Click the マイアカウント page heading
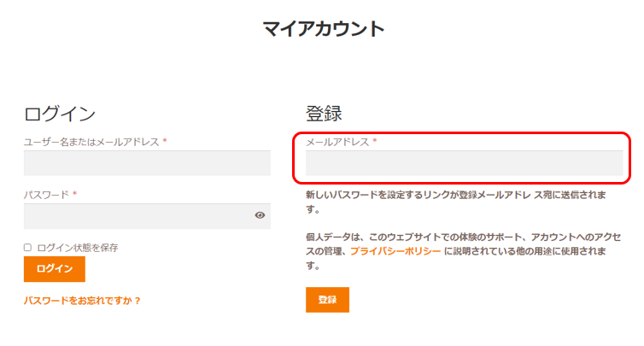 coord(324,29)
